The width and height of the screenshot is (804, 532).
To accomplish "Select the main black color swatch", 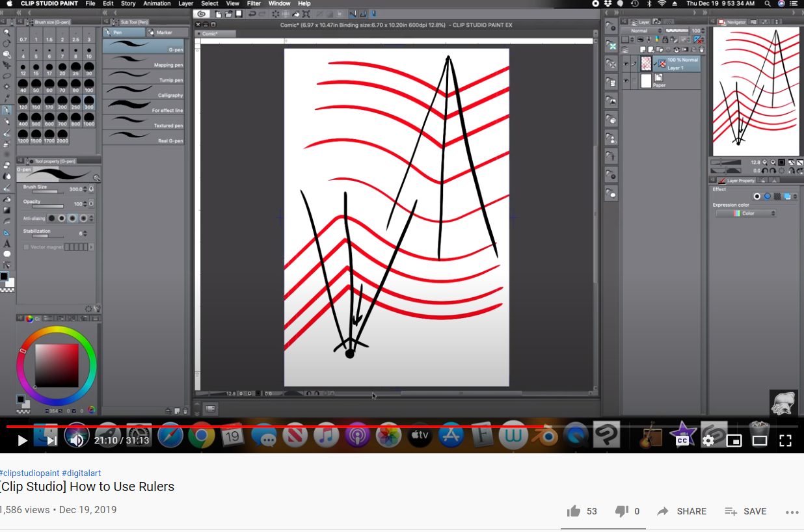I will pyautogui.click(x=4, y=276).
